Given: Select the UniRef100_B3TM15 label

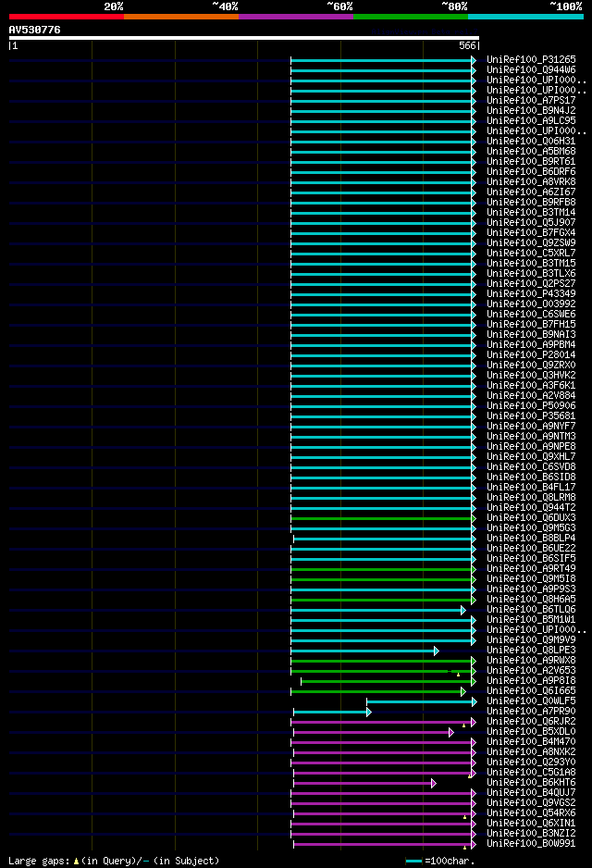Looking at the screenshot, I should (531, 263).
